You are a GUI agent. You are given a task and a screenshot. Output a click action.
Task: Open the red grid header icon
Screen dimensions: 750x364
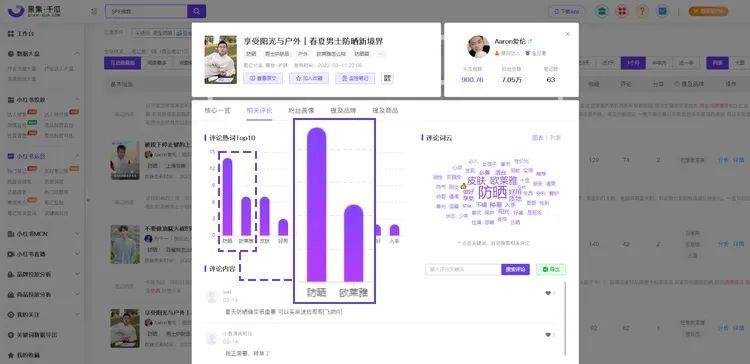[x=622, y=11]
